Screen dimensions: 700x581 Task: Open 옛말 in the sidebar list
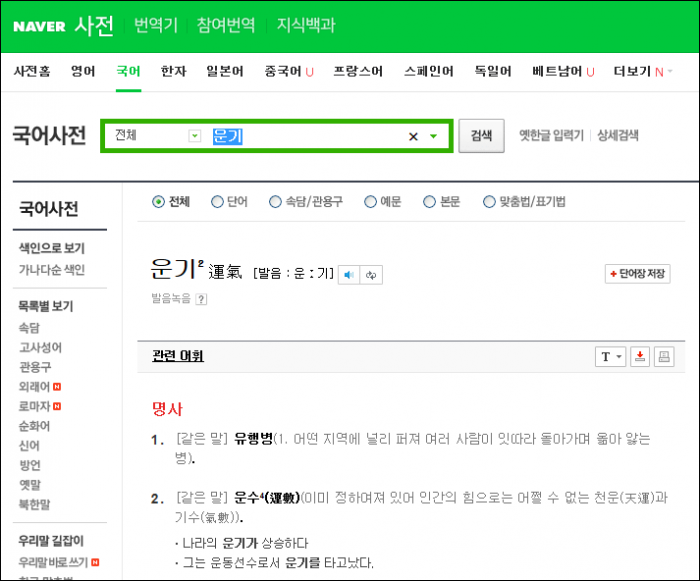[29, 485]
